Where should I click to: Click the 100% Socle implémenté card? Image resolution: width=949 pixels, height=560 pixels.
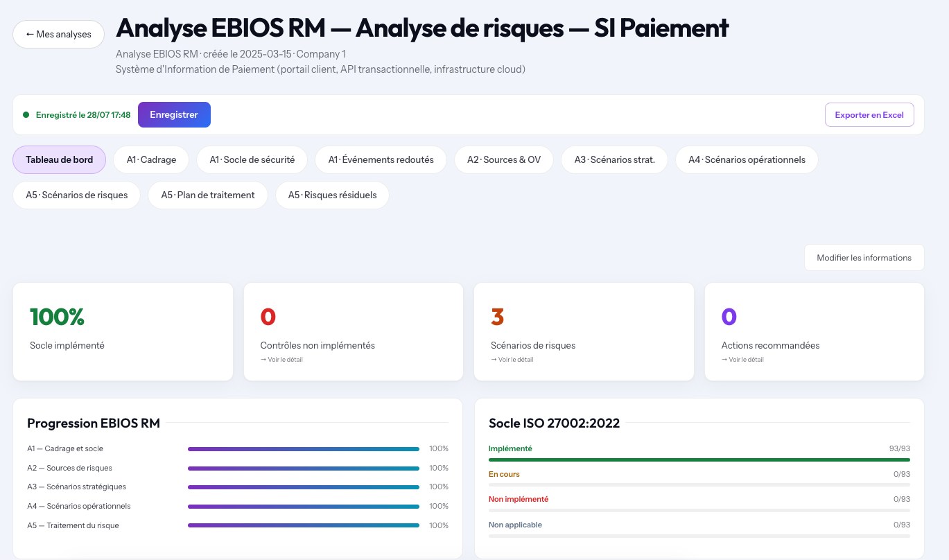[123, 331]
